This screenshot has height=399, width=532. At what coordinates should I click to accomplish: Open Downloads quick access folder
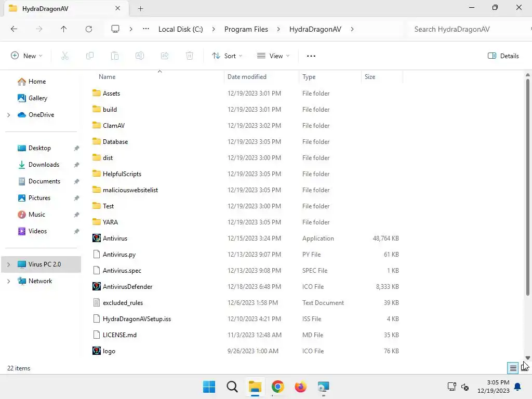point(44,165)
